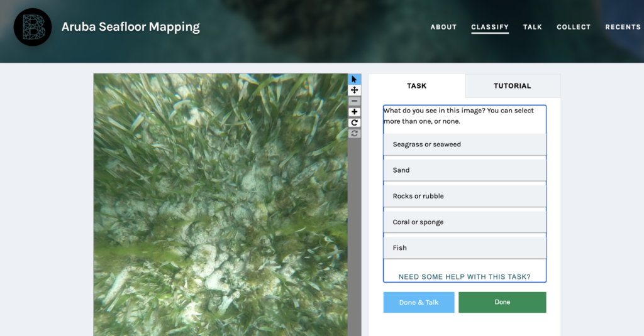This screenshot has height=336, width=644.
Task: Click the Done & Talk button
Action: 419,302
